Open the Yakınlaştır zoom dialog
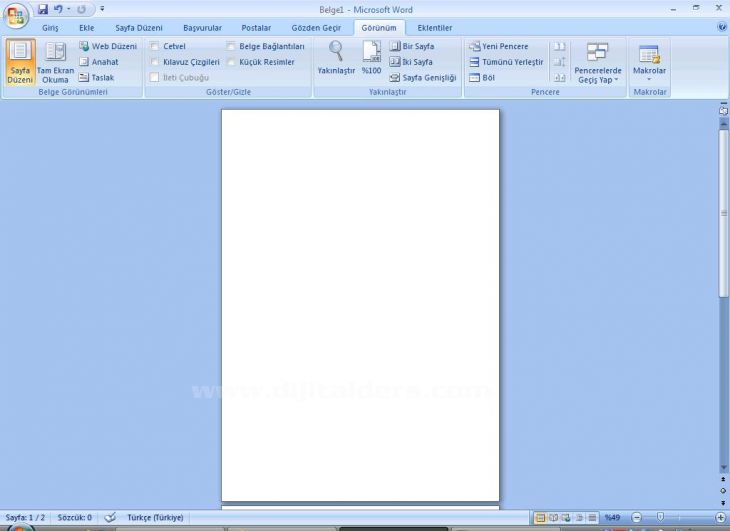 (336, 58)
